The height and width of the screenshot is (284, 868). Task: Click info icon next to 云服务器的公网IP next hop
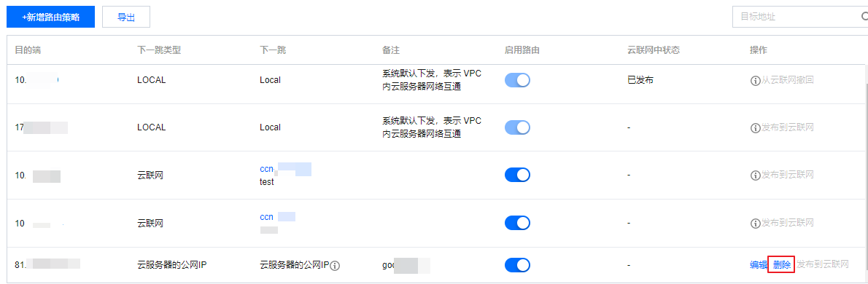(334, 266)
